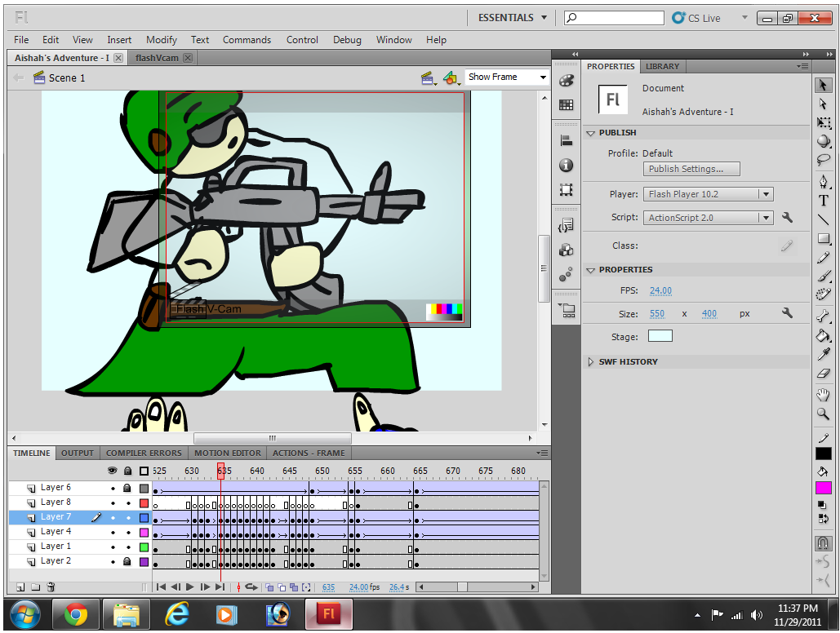
Task: Open the ActionScript 2.0 script dropdown
Action: 709,218
